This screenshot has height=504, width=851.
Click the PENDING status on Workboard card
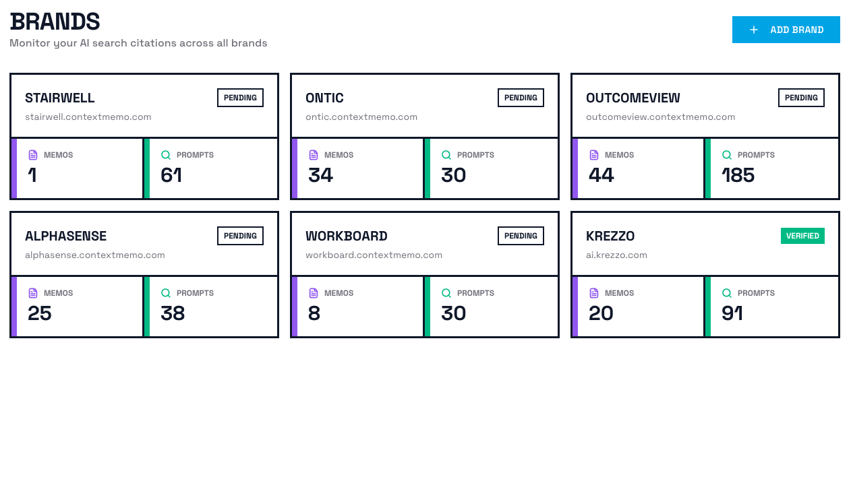(521, 236)
